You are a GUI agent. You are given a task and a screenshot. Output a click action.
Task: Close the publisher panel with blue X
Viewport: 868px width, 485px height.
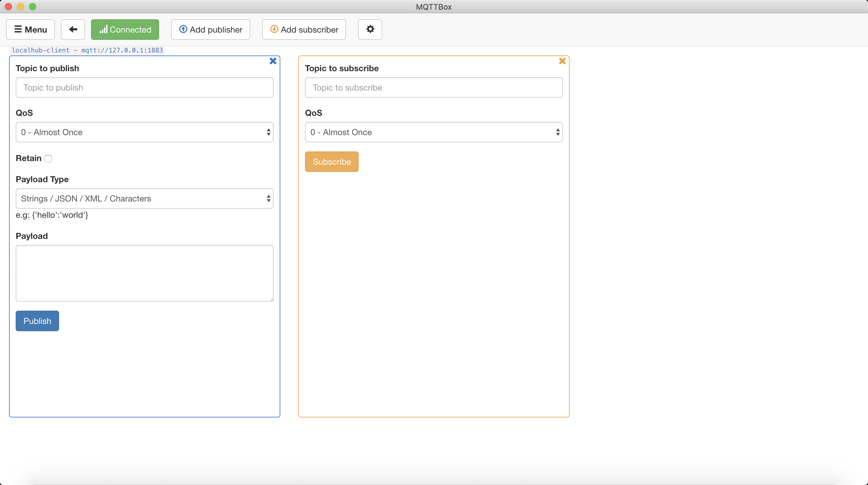(x=273, y=61)
